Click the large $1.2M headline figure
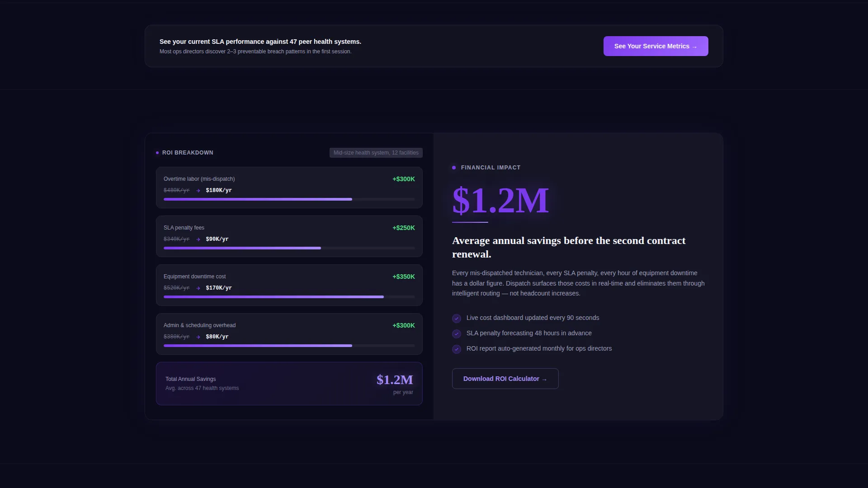The image size is (868, 488). click(x=500, y=200)
